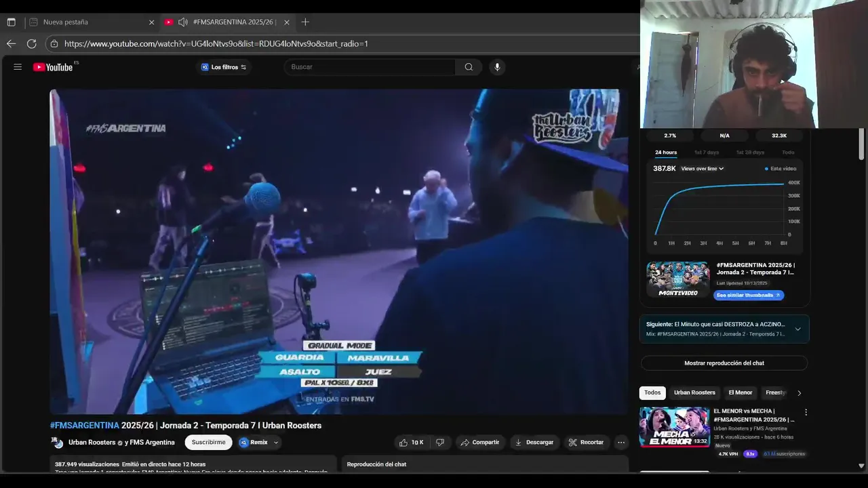
Task: Click the Remix extension icon
Action: [x=244, y=443]
